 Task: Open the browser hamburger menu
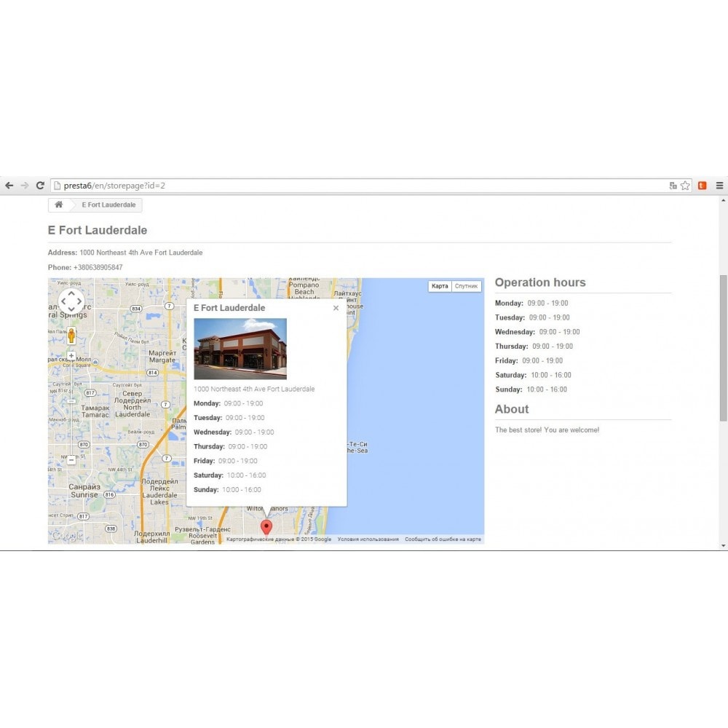[x=720, y=186]
